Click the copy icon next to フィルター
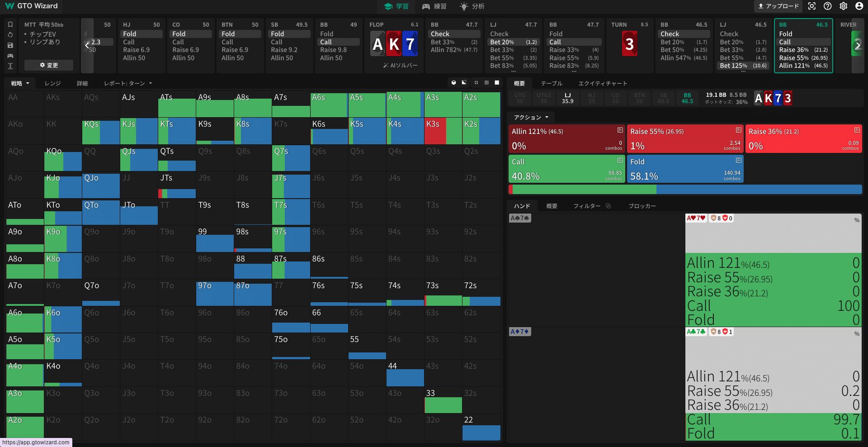 [x=609, y=206]
